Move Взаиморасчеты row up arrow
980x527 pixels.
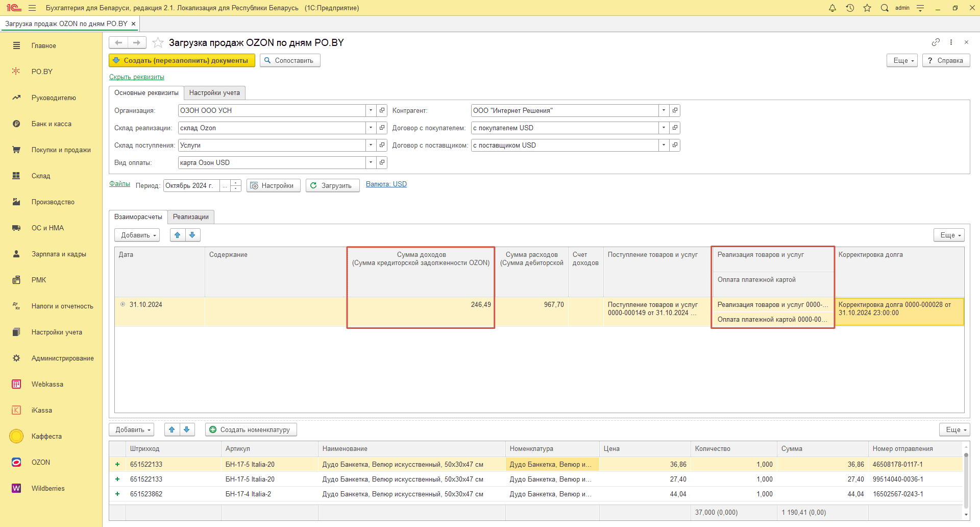click(178, 235)
